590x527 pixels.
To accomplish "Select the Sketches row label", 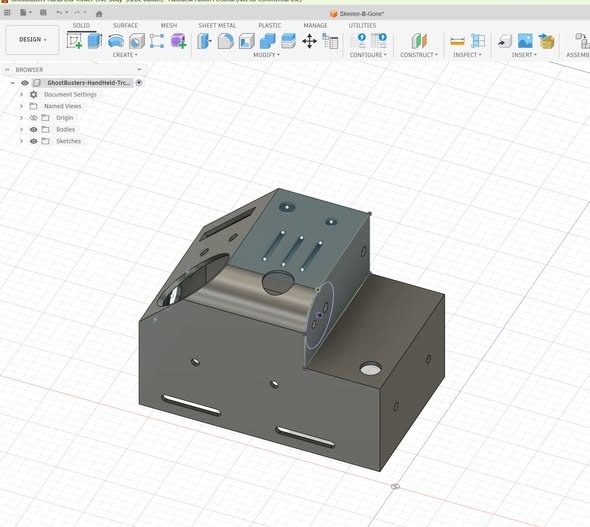I will click(68, 141).
